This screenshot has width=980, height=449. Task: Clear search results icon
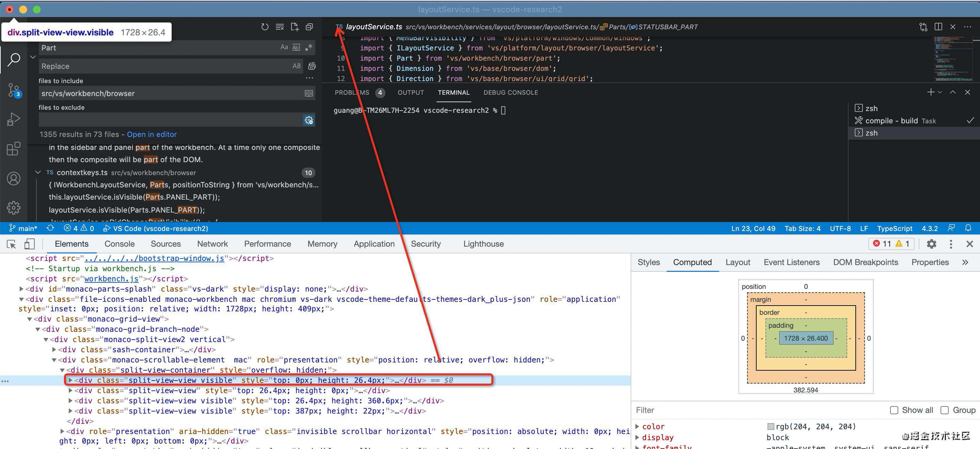click(x=280, y=27)
